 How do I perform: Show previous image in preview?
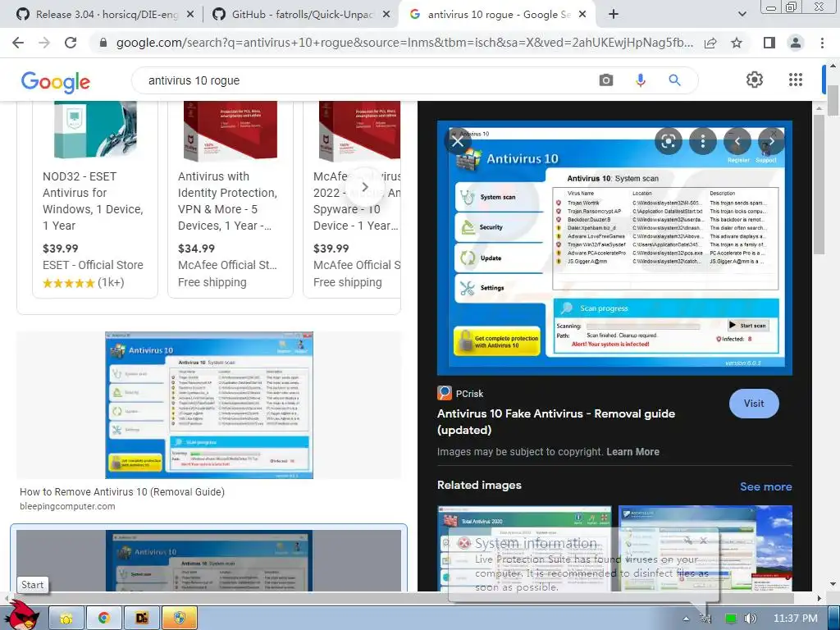coord(737,141)
